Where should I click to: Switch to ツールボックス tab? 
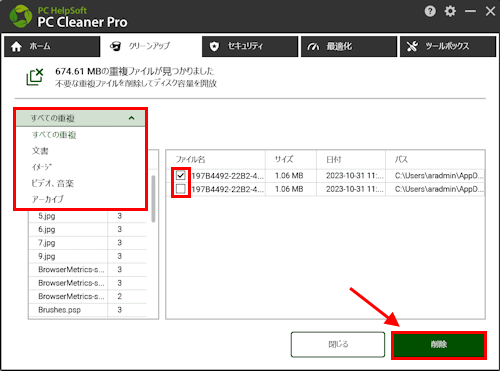pos(448,46)
